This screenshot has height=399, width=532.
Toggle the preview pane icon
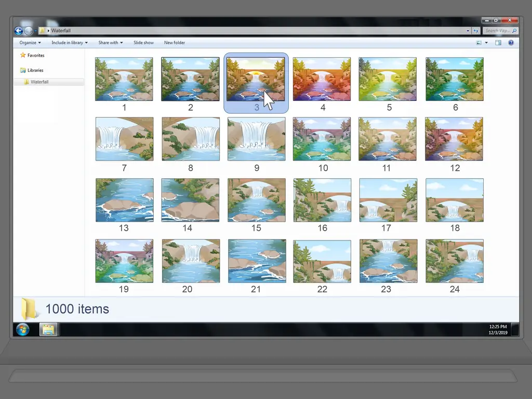(x=498, y=43)
